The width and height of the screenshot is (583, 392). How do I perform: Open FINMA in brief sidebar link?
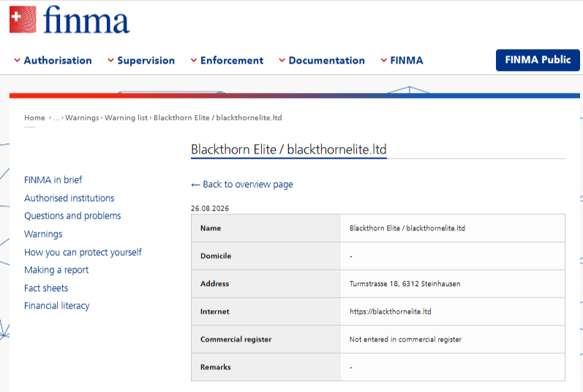click(53, 180)
